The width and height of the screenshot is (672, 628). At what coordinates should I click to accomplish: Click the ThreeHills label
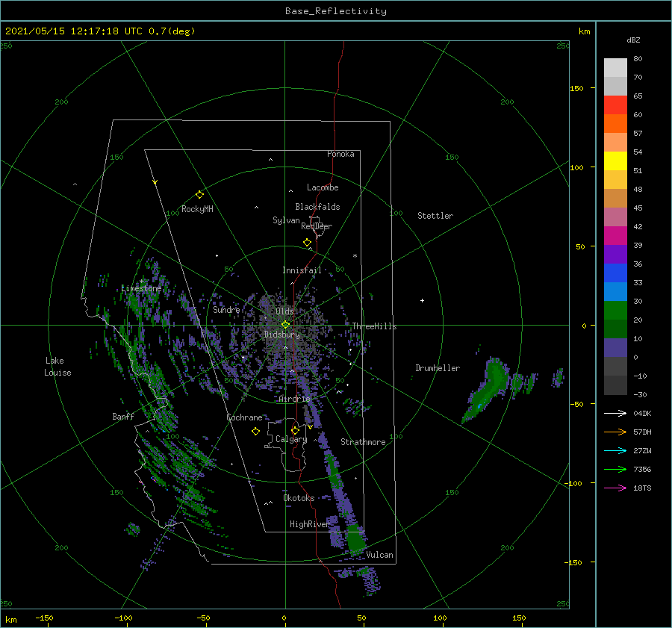(x=374, y=326)
